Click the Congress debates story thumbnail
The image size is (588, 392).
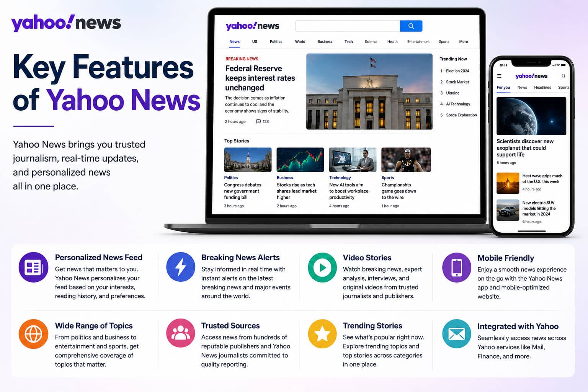pyautogui.click(x=248, y=160)
